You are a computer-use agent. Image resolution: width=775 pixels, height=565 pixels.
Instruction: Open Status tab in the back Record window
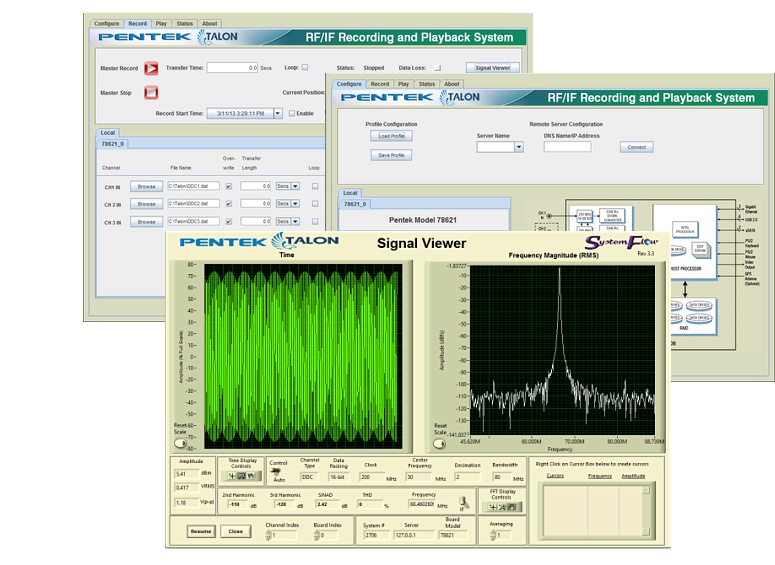click(184, 24)
